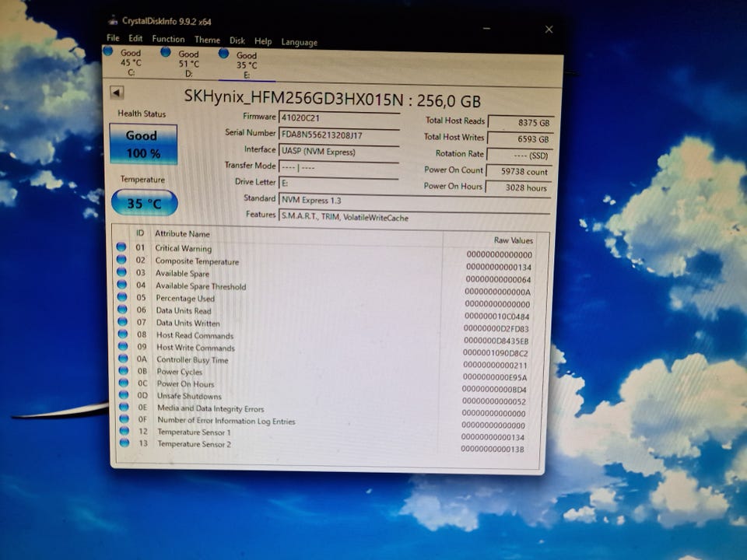Click Total Host Writes value 6593 GB
Screen dimensions: 747x560
coord(521,139)
